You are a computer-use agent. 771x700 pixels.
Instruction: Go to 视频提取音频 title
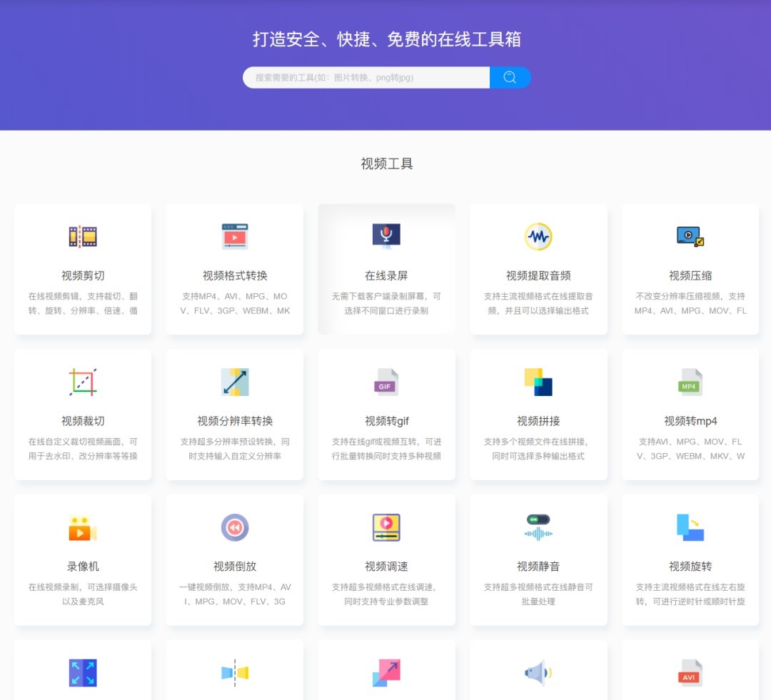pyautogui.click(x=538, y=275)
